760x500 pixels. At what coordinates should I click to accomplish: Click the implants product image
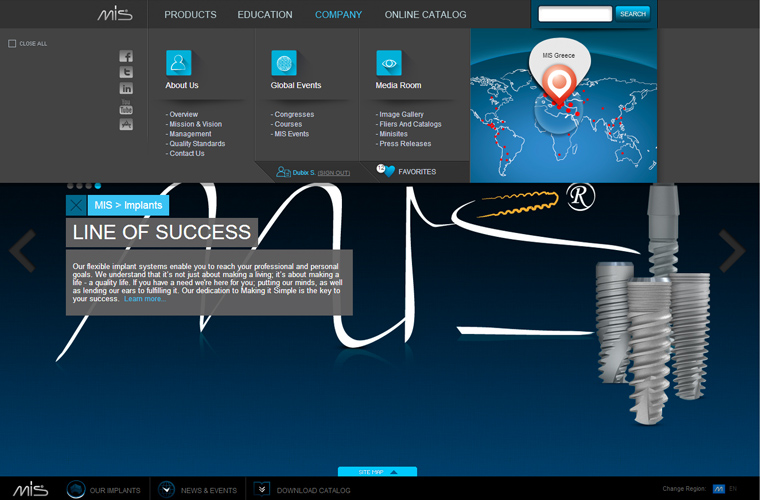pyautogui.click(x=653, y=305)
